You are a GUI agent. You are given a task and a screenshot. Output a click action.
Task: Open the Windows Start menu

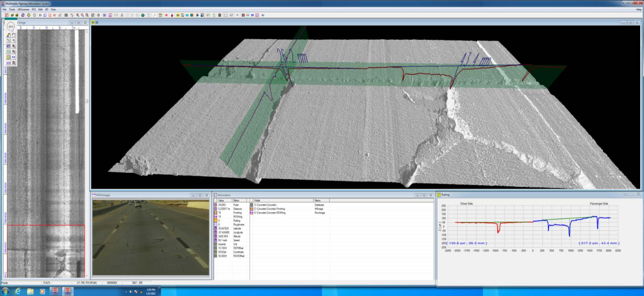(x=5, y=291)
